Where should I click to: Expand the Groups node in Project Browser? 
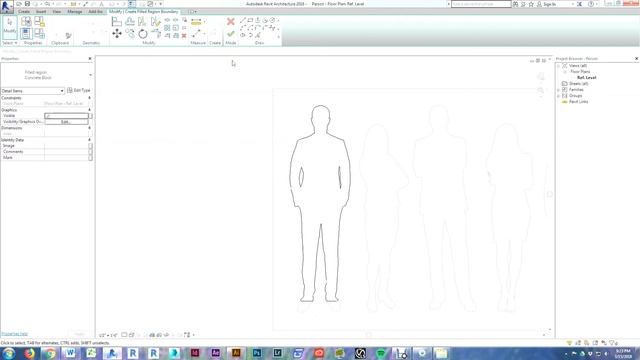pos(558,96)
